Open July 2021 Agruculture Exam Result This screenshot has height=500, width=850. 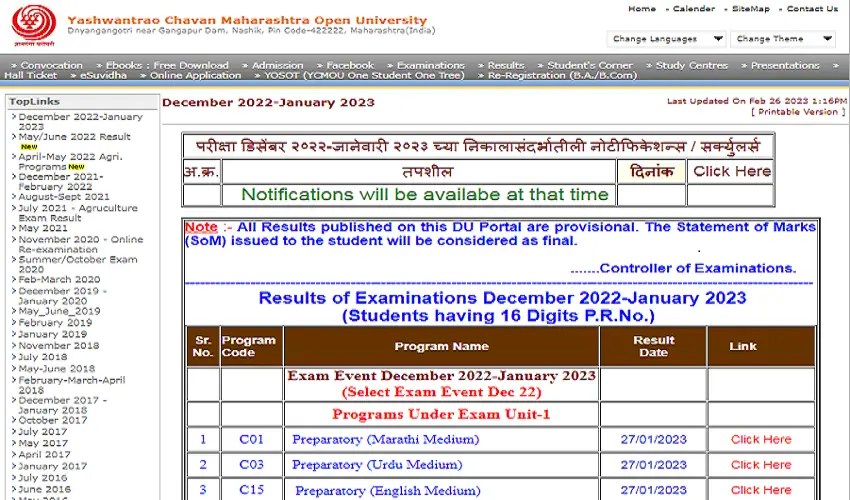78,213
